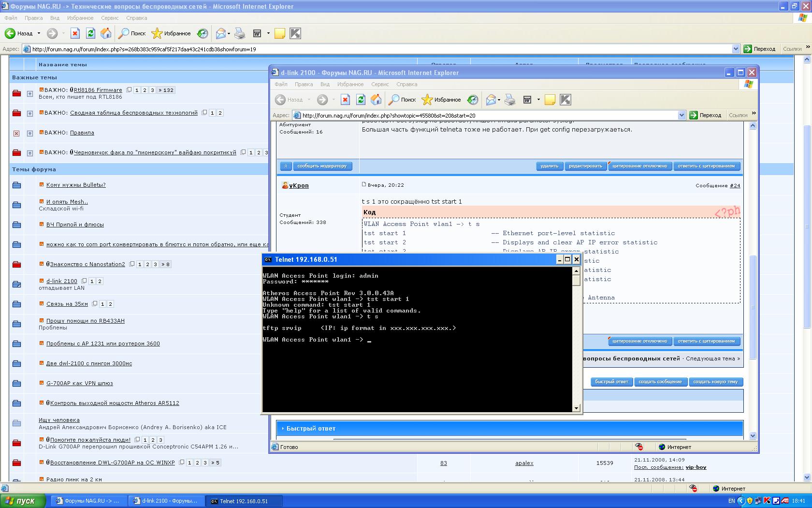Click the ответить с цитированием button under the yKpon post

pos(706,341)
